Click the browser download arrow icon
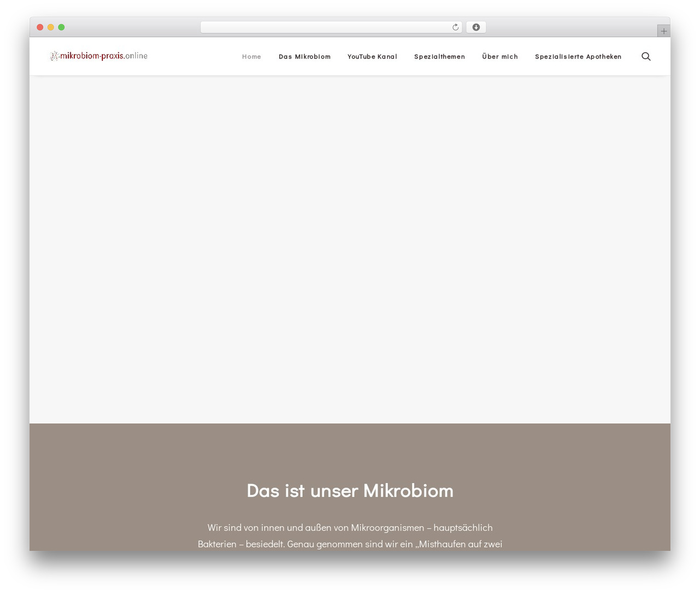700x593 pixels. [x=476, y=27]
